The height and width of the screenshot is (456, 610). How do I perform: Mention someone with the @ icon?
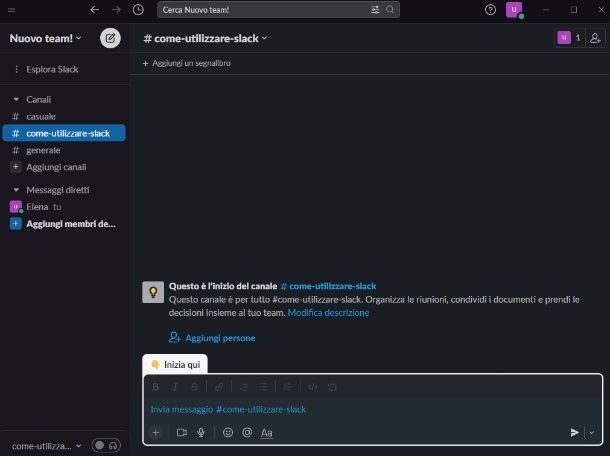click(x=247, y=432)
